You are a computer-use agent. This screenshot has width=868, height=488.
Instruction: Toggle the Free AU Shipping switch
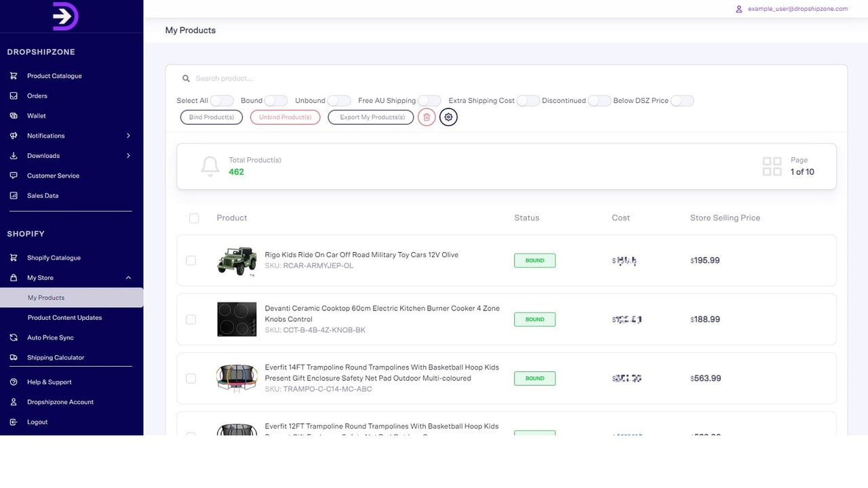point(429,100)
